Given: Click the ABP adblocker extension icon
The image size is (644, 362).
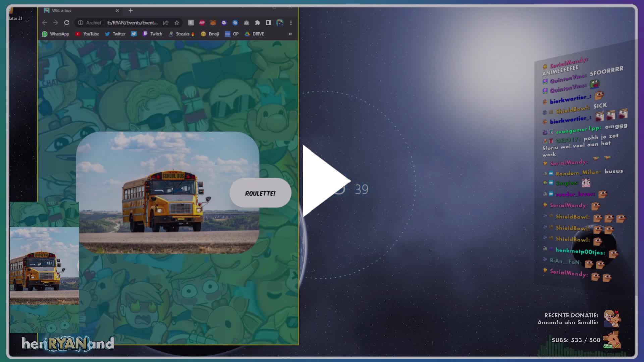Looking at the screenshot, I should tap(202, 23).
